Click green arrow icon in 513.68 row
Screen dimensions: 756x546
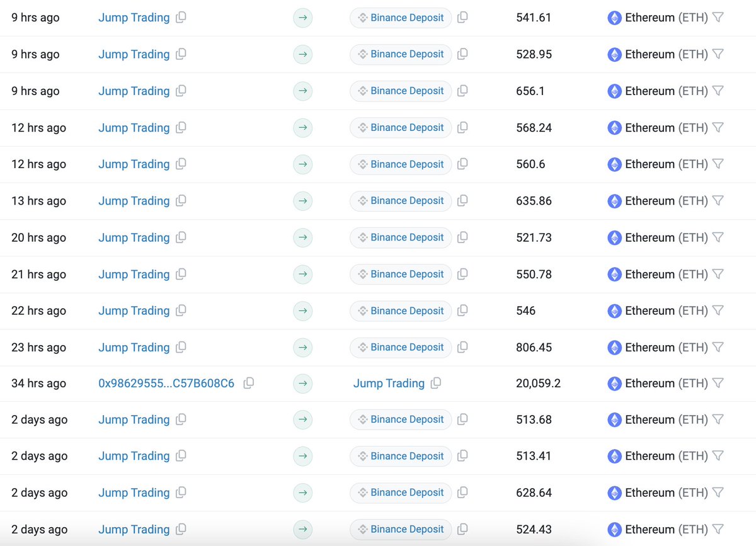[x=303, y=419]
